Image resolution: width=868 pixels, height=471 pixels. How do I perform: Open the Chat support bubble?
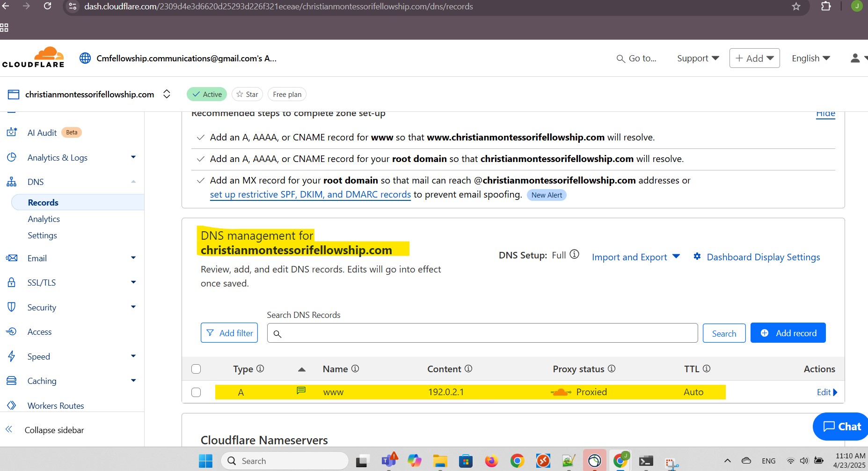click(x=841, y=427)
